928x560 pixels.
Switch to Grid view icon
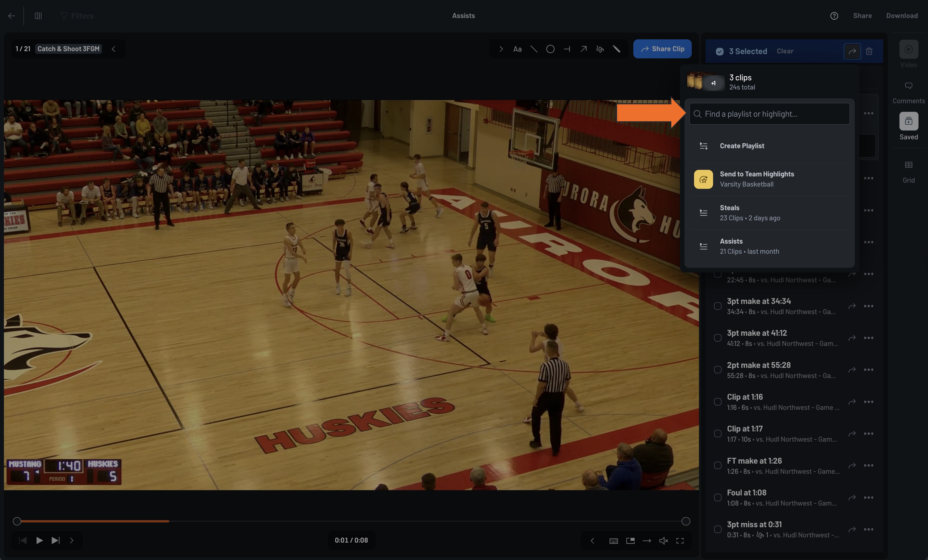[x=908, y=165]
